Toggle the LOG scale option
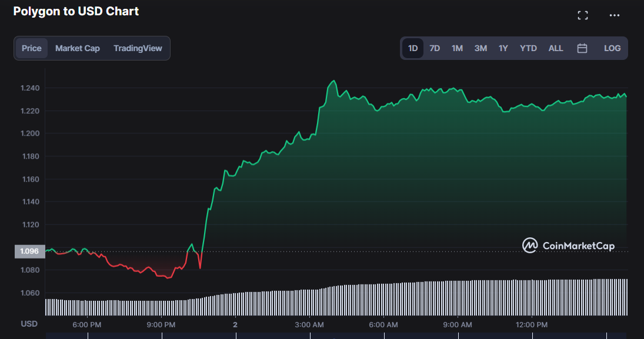Viewport: 644px width, 339px height. coord(612,48)
